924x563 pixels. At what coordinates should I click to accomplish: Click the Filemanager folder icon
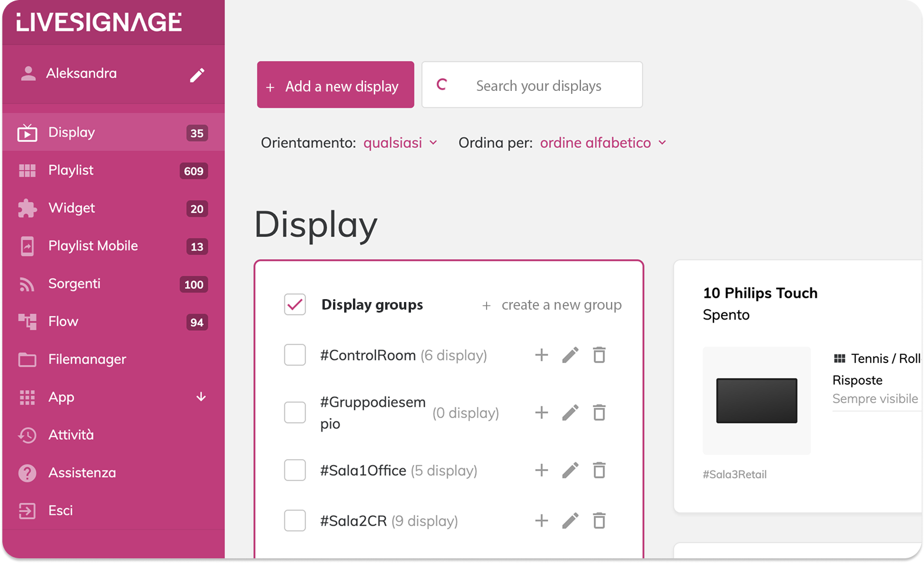[27, 359]
